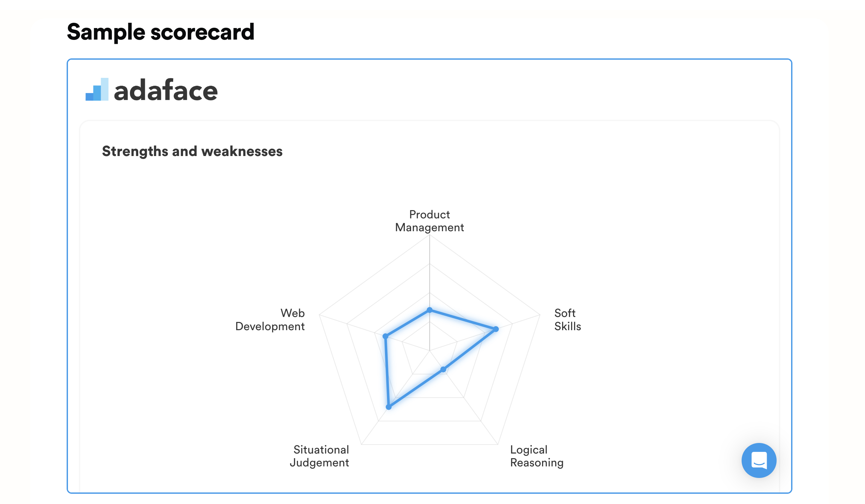865x504 pixels.
Task: Click the blue line between Soft Skills and Logical Reasoning
Action: point(469,349)
